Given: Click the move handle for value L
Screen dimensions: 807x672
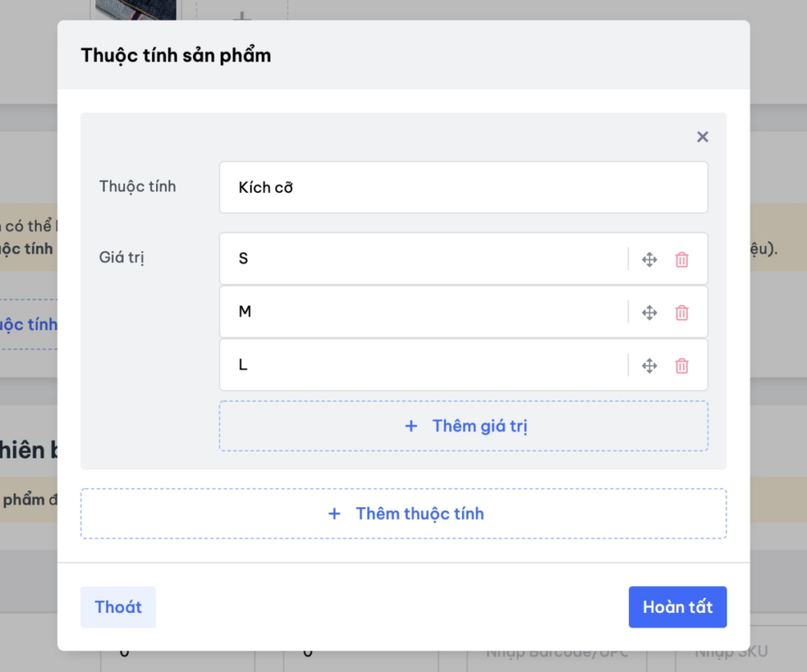Looking at the screenshot, I should 649,366.
